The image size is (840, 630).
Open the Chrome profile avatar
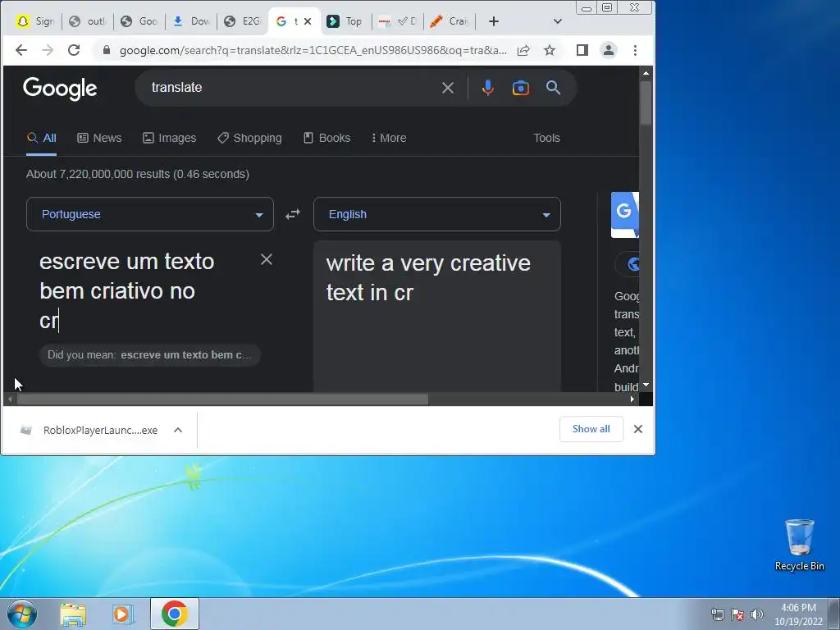tap(609, 50)
